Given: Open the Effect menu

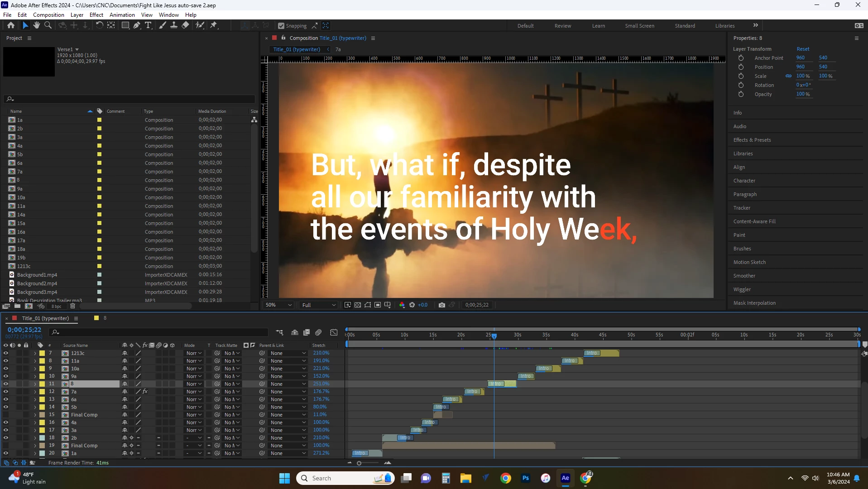Looking at the screenshot, I should coord(96,15).
